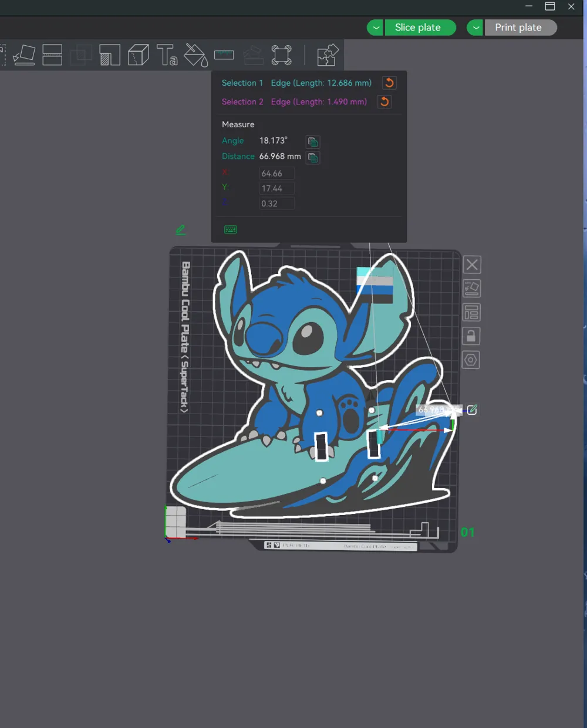The width and height of the screenshot is (587, 728).
Task: Copy the Distance measurement value
Action: (313, 157)
